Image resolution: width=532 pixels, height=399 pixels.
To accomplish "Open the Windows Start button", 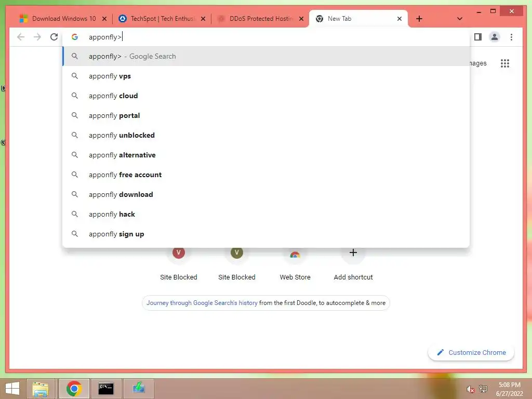I will point(12,389).
